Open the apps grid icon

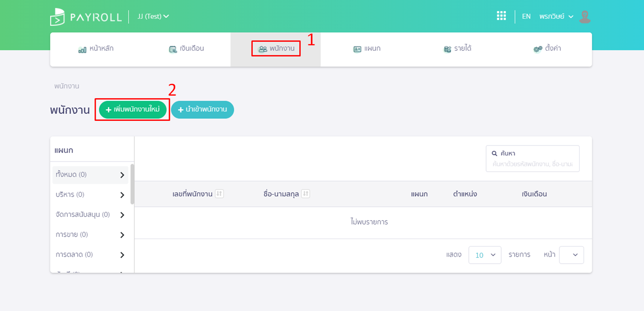(501, 16)
